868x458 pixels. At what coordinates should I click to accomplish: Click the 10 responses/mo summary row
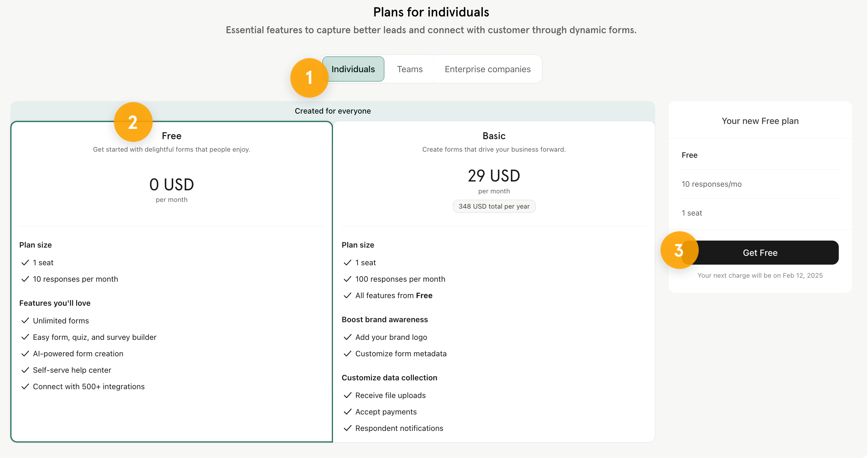[x=760, y=184]
